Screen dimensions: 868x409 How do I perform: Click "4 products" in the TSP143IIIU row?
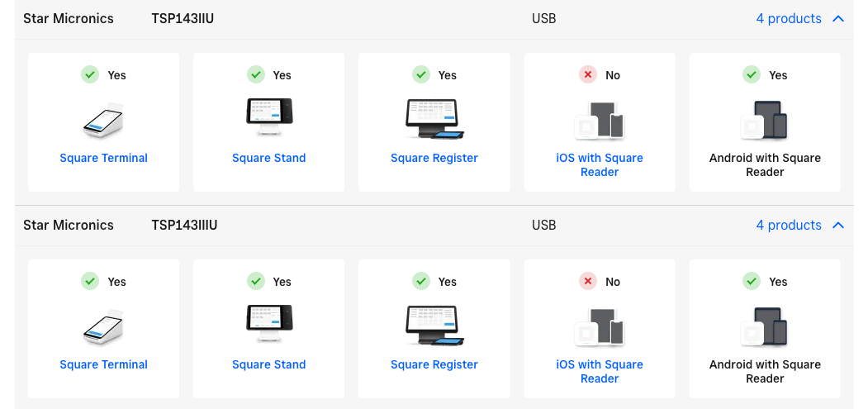point(789,225)
